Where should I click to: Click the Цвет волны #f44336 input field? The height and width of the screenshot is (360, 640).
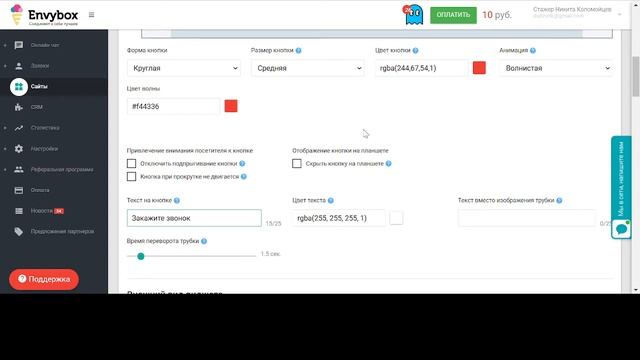(x=173, y=107)
